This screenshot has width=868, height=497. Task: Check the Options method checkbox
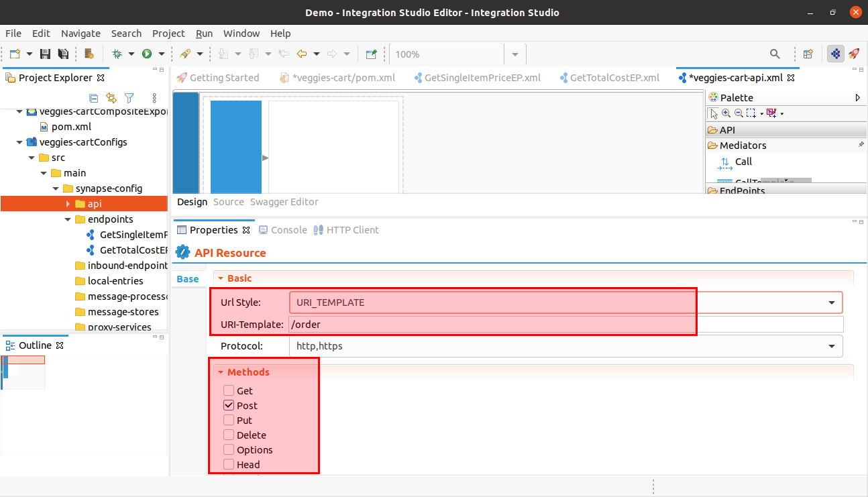(x=229, y=449)
